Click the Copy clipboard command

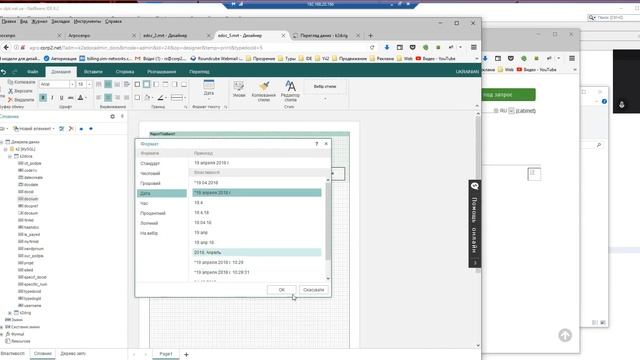pyautogui.click(x=21, y=82)
